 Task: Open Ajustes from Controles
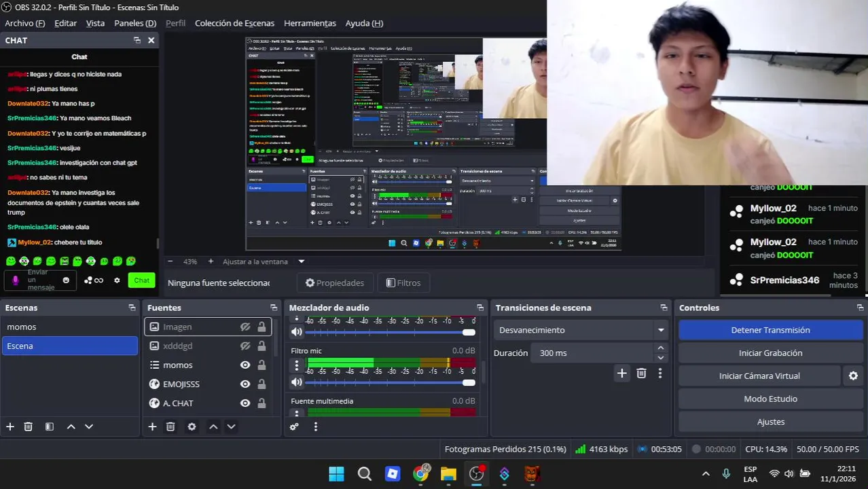pos(770,422)
